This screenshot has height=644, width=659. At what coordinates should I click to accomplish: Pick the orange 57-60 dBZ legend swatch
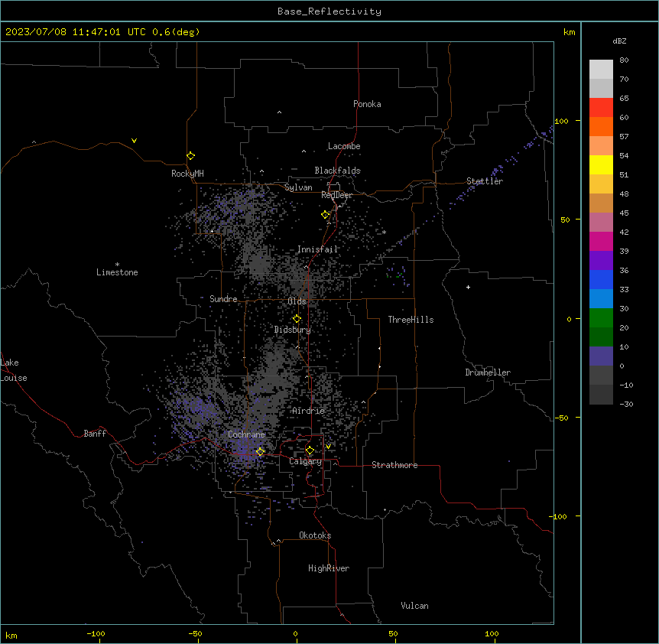[x=601, y=126]
